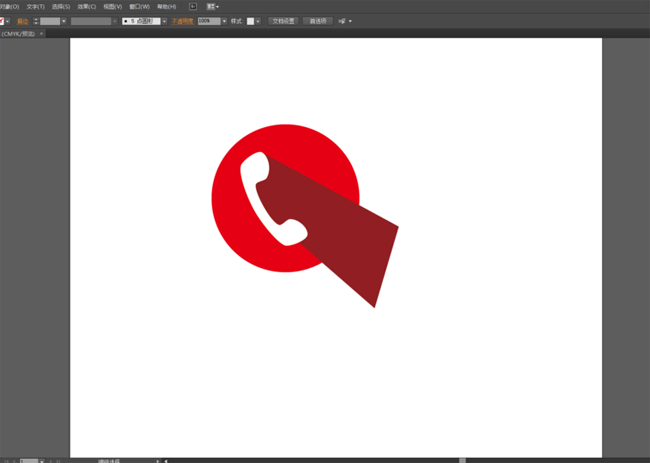Open the 对象(O) menu
Screen dimensions: 650x463
point(10,6)
